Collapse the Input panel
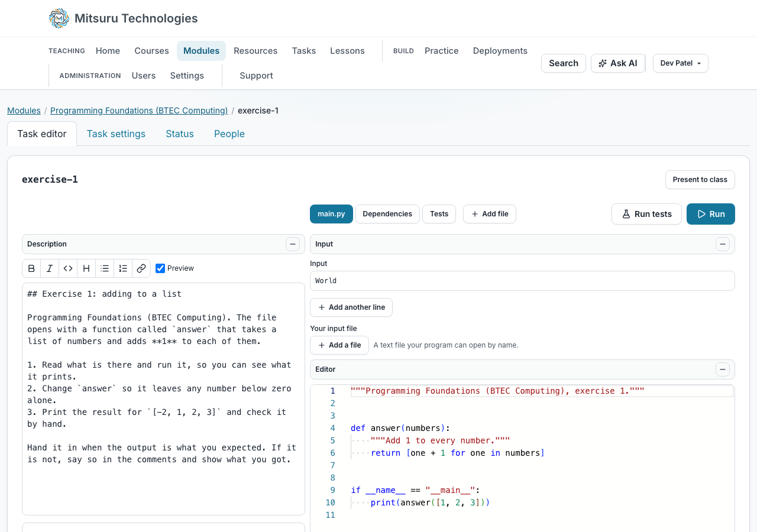This screenshot has width=757, height=532. point(723,244)
